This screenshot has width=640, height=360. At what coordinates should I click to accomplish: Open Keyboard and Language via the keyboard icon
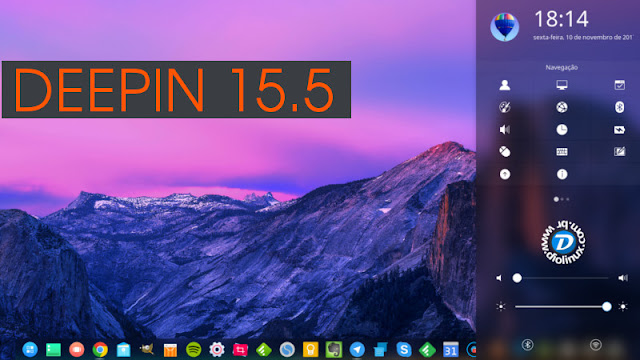tap(562, 152)
